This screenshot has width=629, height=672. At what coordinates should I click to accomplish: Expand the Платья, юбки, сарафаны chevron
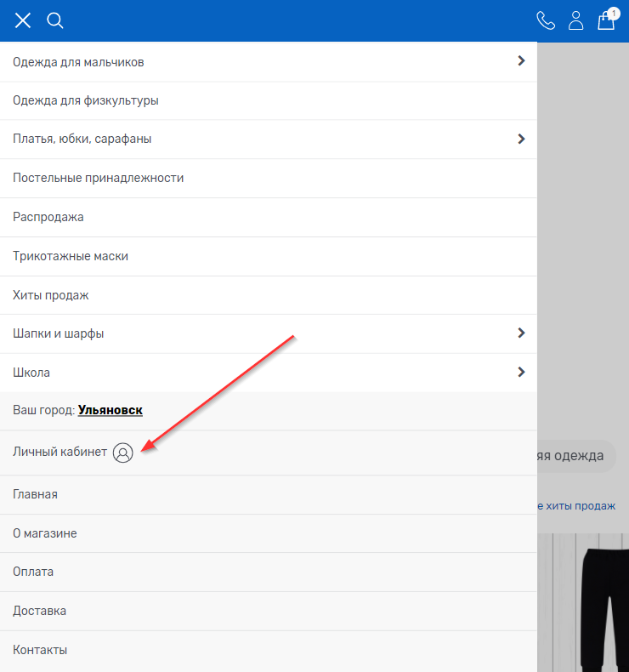point(521,139)
